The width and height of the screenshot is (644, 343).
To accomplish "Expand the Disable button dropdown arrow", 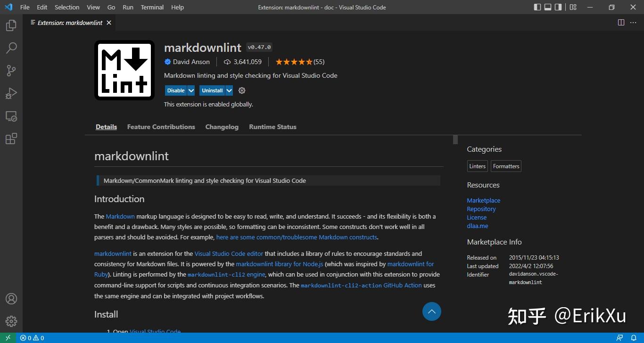I will (191, 90).
